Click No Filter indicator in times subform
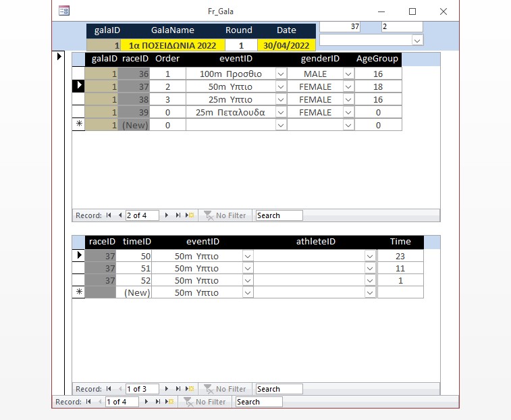Screen dimensions: 511x420 (225, 389)
